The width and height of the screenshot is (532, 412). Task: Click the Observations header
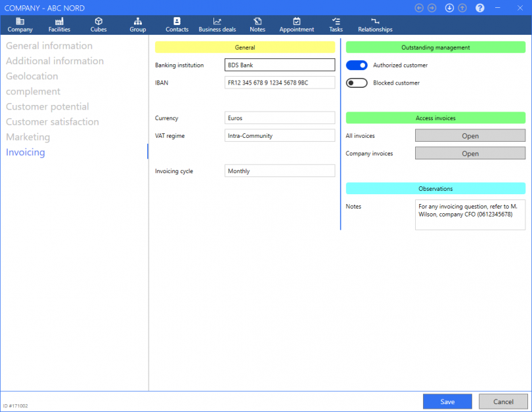point(435,188)
